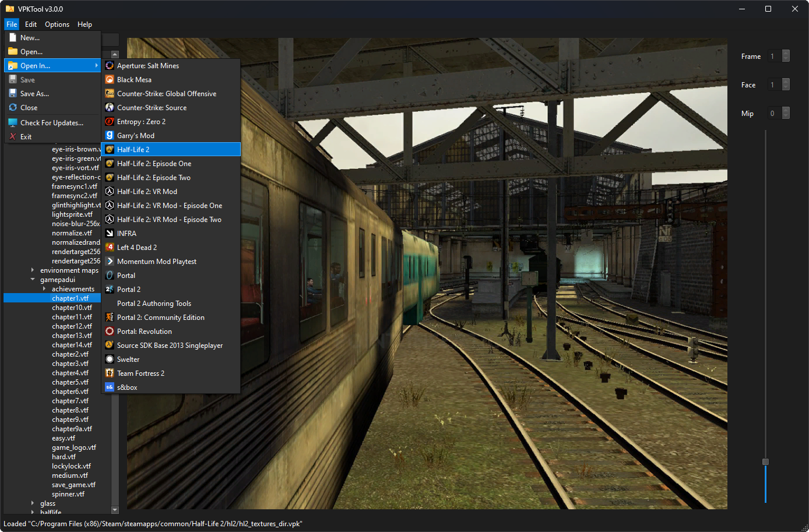Maximize the VPKTool window
809x532 pixels.
(768, 9)
